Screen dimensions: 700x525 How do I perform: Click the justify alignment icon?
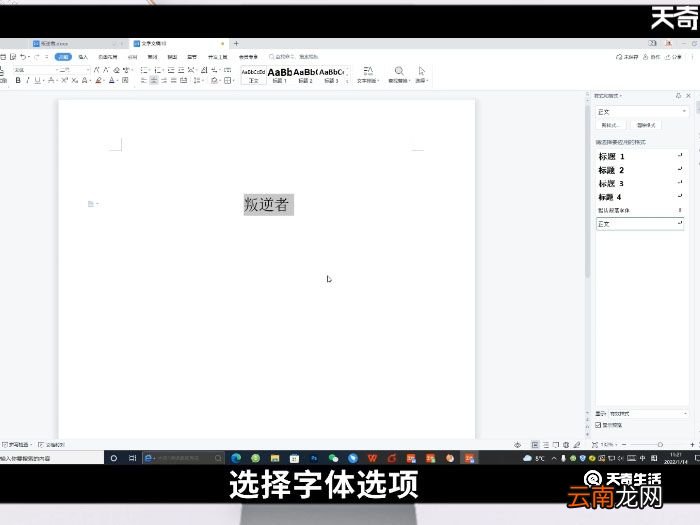pos(174,80)
